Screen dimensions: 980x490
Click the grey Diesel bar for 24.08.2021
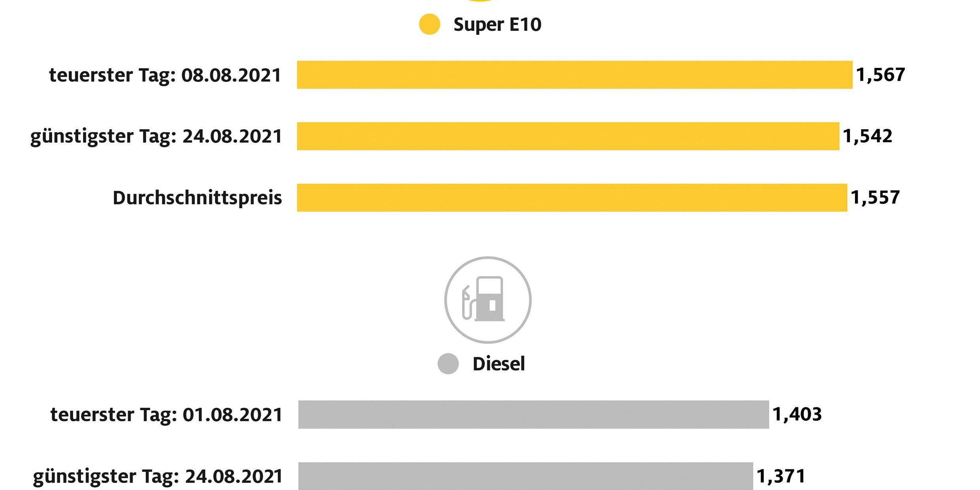(526, 476)
